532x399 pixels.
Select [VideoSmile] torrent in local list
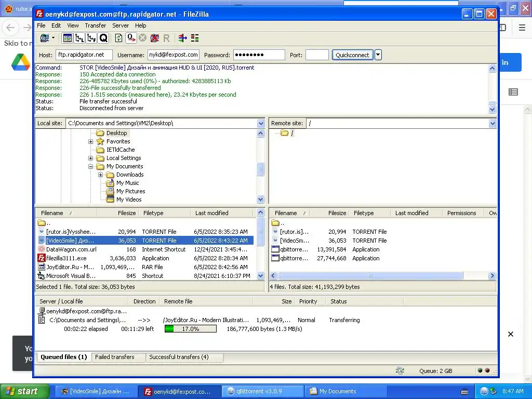[145, 241]
